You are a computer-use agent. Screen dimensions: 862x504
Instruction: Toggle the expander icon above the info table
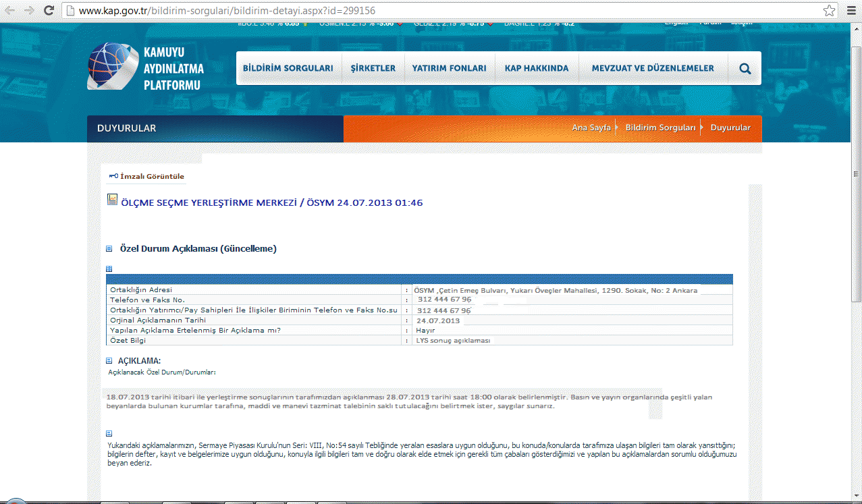pos(109,269)
